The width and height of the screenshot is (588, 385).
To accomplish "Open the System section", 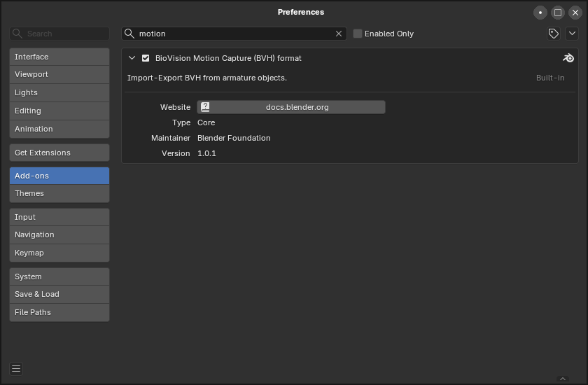I will point(59,276).
